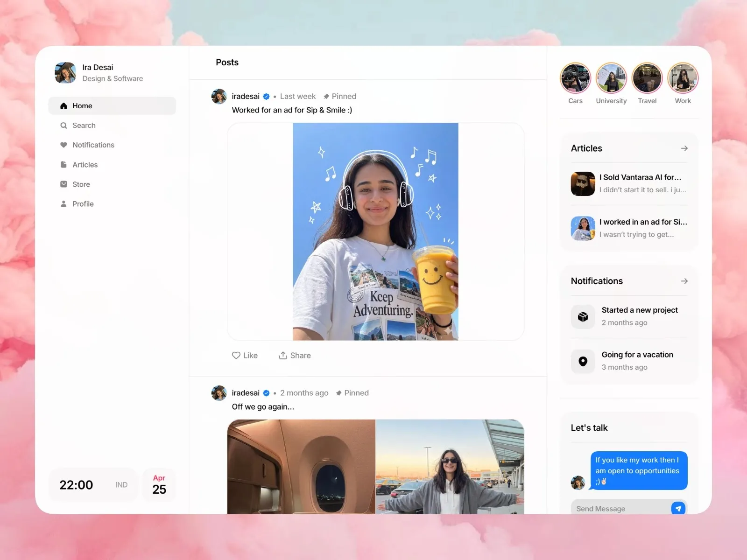The height and width of the screenshot is (560, 747).
Task: Click the Design & Software subtitle
Action: tap(113, 79)
